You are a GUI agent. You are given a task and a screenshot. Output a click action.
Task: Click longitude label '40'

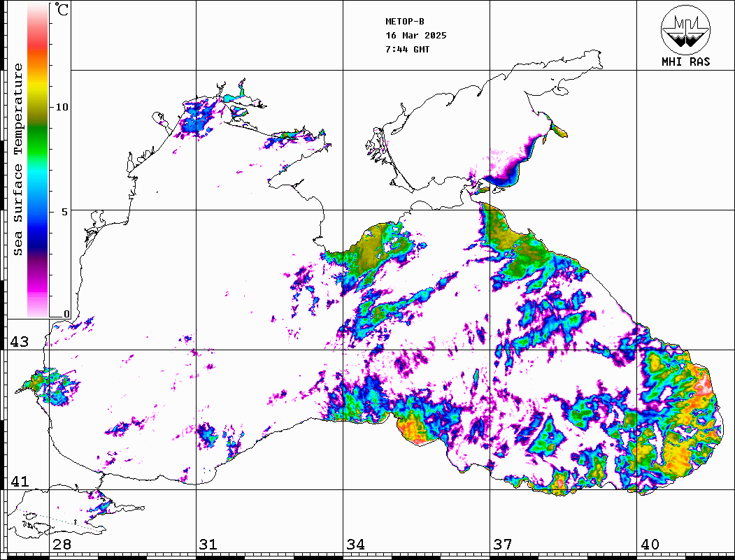650,544
